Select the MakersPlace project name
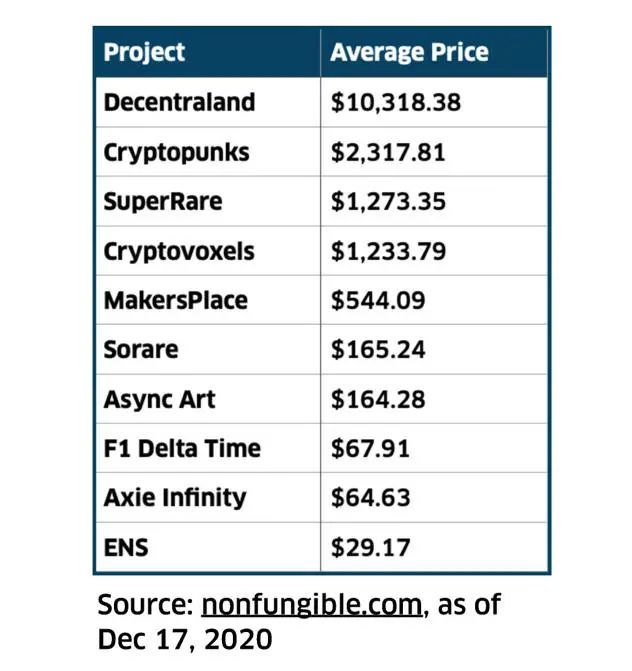The width and height of the screenshot is (632, 671). click(175, 300)
